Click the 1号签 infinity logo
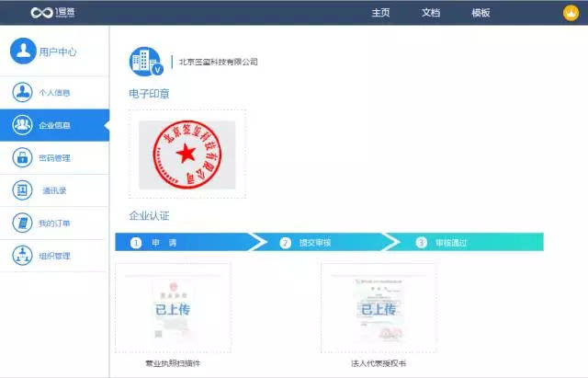 [53, 12]
